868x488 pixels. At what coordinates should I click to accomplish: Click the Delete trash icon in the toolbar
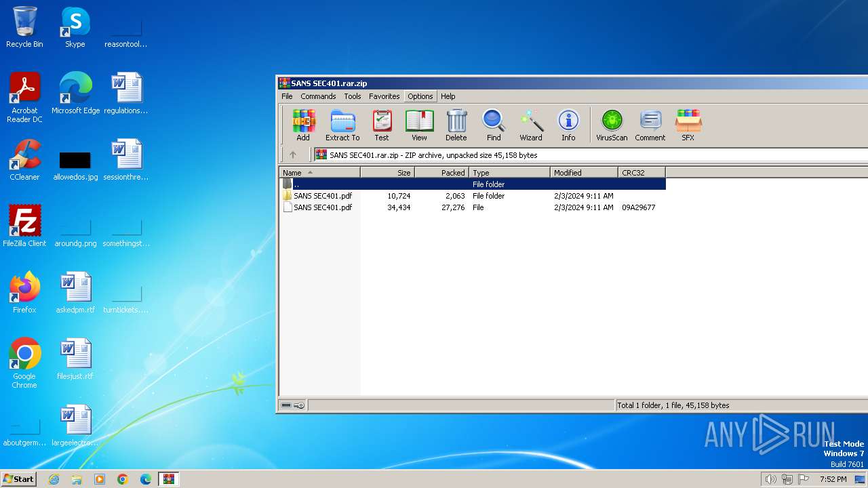click(x=456, y=125)
